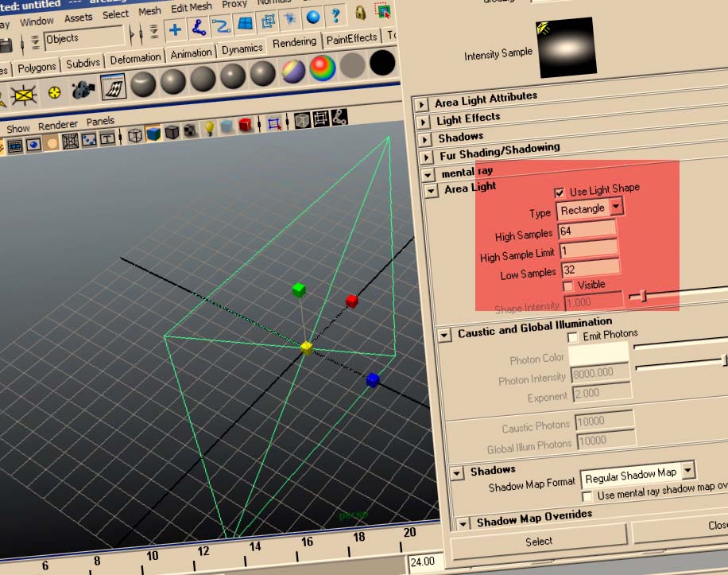
Task: Enable snap to view planes icon
Action: click(245, 23)
